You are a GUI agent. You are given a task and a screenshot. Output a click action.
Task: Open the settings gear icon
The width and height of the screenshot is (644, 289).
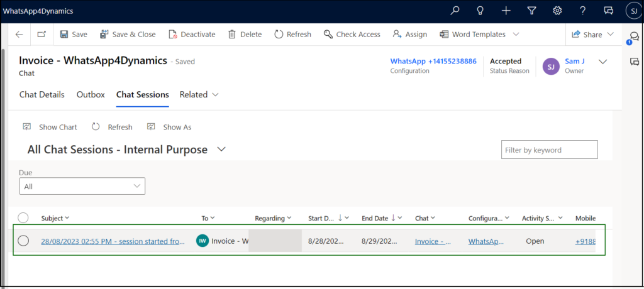557,11
